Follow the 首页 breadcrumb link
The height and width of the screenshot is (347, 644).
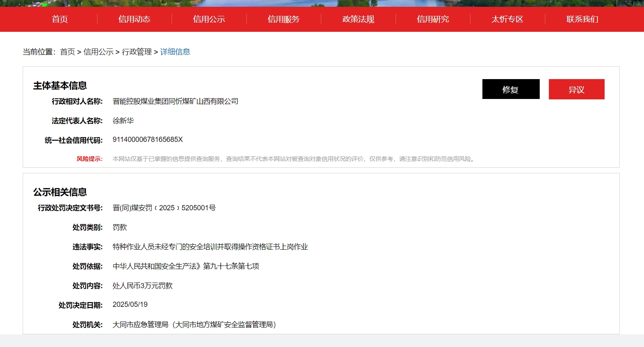coord(68,52)
